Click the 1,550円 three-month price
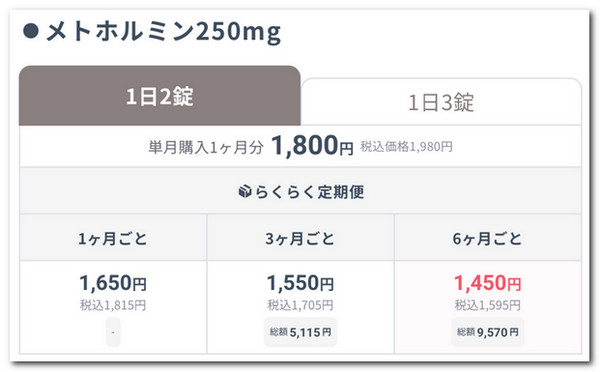 pyautogui.click(x=300, y=283)
